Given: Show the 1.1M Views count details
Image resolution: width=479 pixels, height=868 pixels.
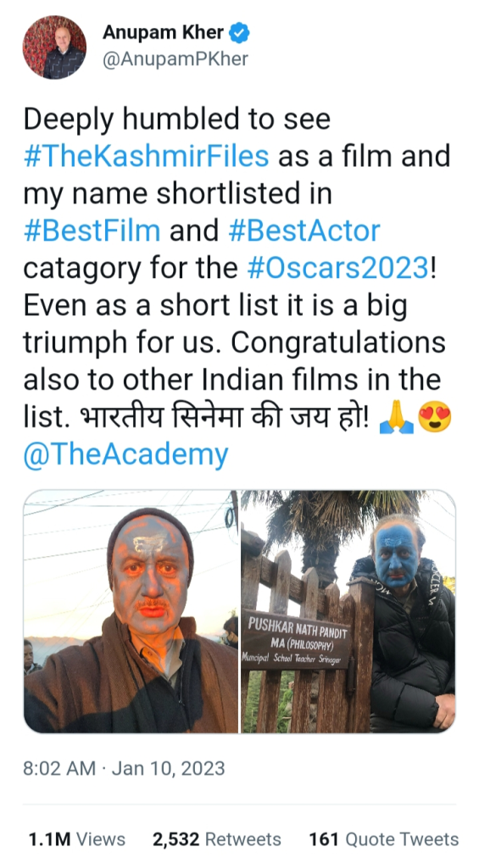Looking at the screenshot, I should click(x=77, y=839).
